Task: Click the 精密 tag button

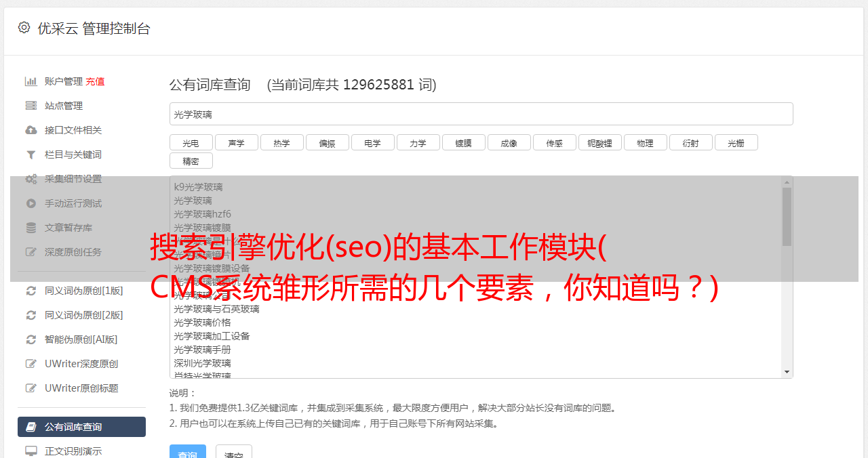Action: [x=191, y=161]
